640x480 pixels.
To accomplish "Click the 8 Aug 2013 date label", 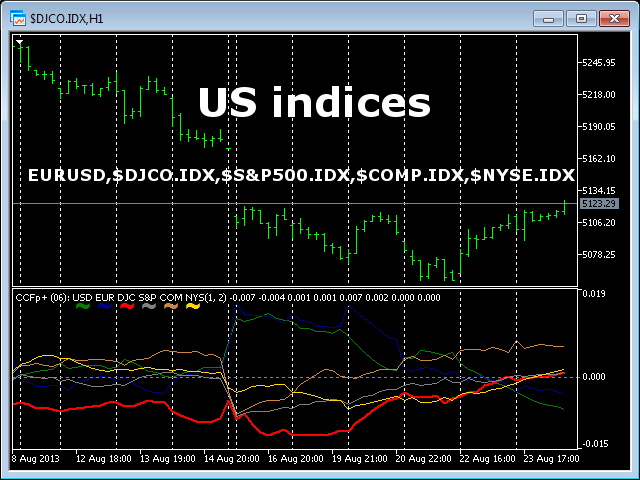I will click(x=36, y=459).
